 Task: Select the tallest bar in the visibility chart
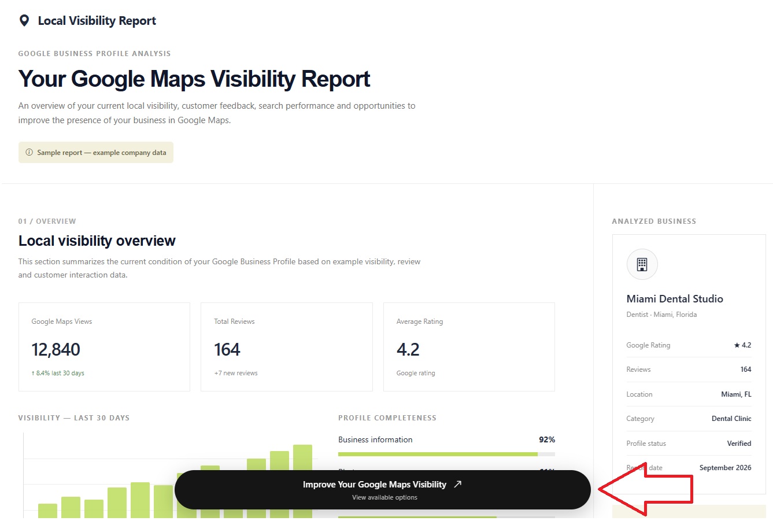[302, 481]
